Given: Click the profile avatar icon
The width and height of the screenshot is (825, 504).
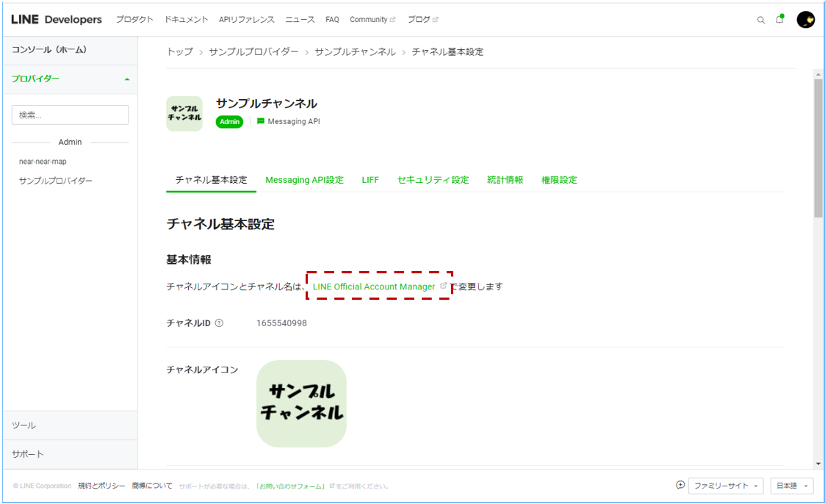Looking at the screenshot, I should pyautogui.click(x=806, y=19).
